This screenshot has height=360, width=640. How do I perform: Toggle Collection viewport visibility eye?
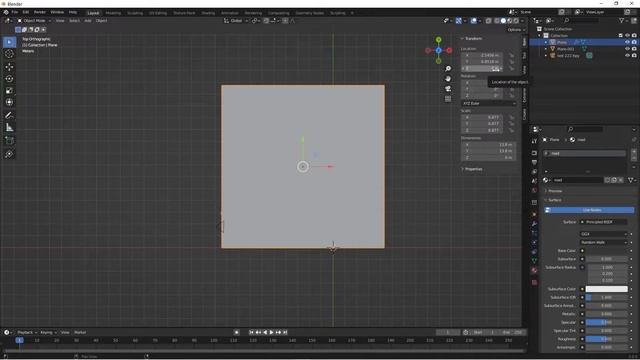627,36
